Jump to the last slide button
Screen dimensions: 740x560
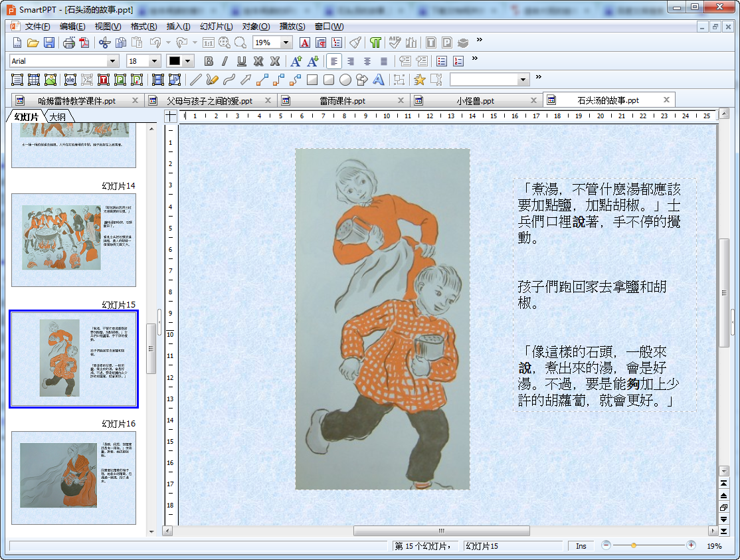723,531
